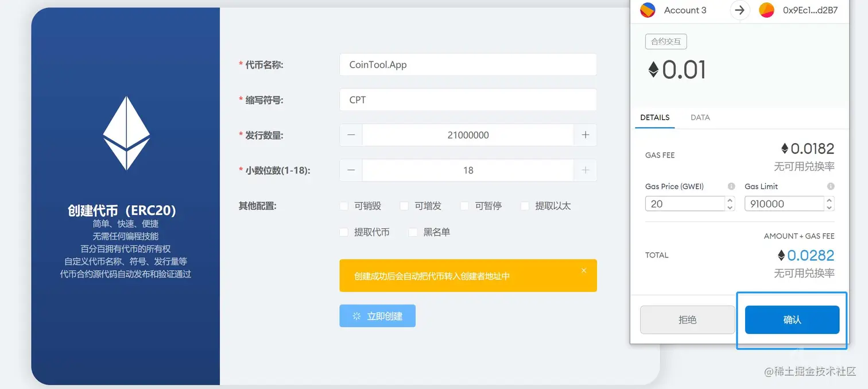The width and height of the screenshot is (868, 389).
Task: Enable the 黑名单 checkbox
Action: coord(413,232)
